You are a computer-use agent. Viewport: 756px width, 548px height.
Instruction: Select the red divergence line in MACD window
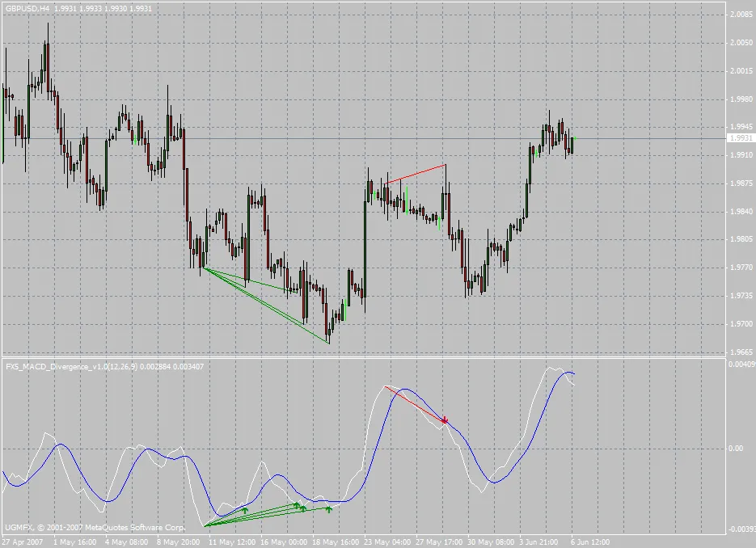(x=414, y=403)
